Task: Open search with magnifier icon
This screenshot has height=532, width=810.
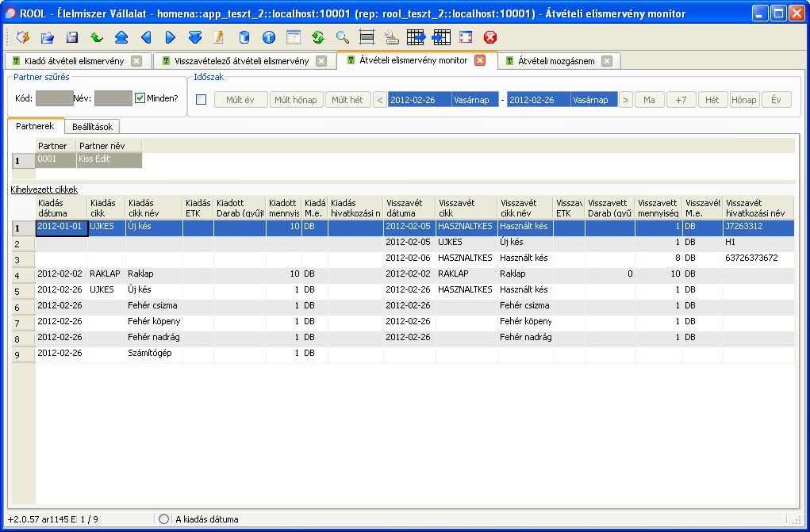Action: pos(343,37)
